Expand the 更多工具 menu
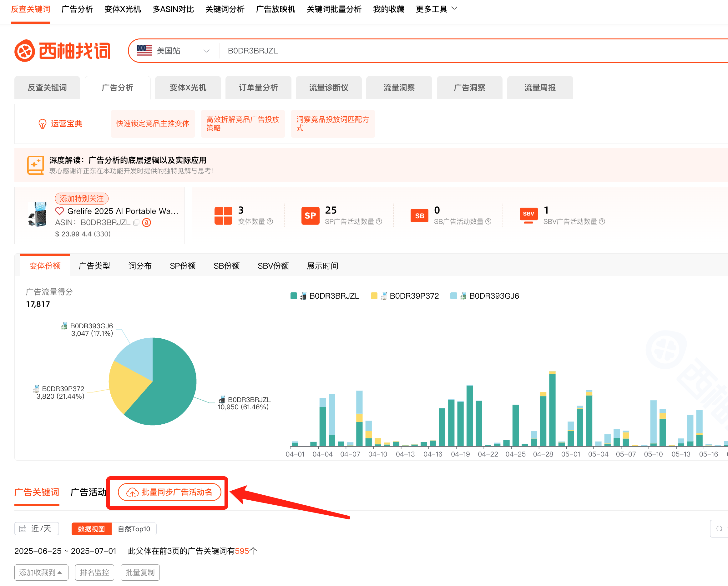Screen dimensions: 728x586 click(436, 9)
